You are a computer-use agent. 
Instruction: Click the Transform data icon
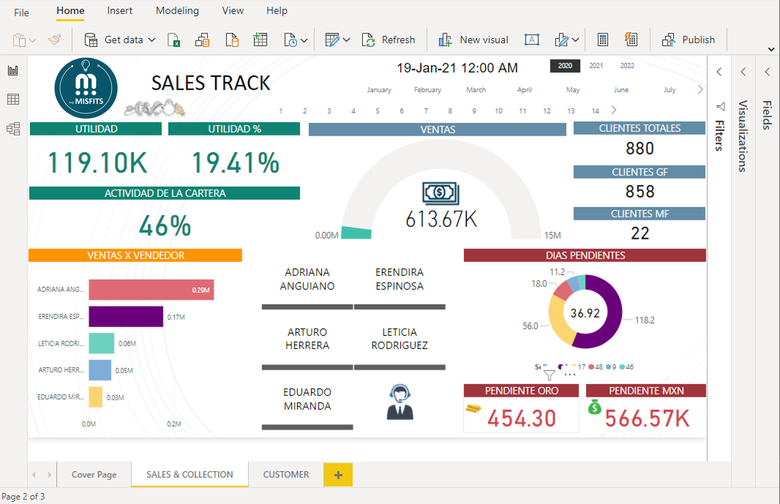click(332, 40)
